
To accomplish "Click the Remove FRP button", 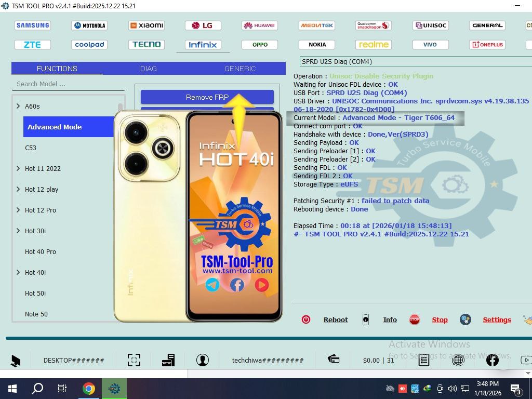I will pyautogui.click(x=207, y=97).
